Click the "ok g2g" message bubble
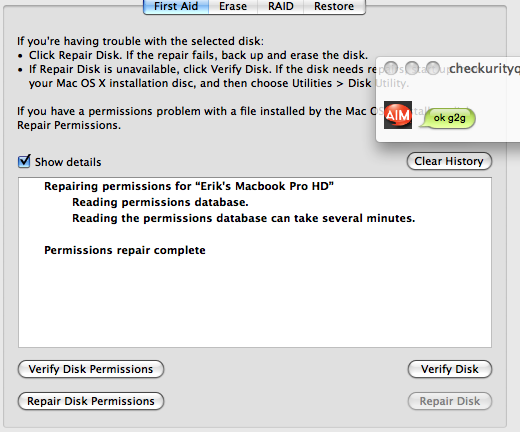This screenshot has height=432, width=520. (448, 118)
